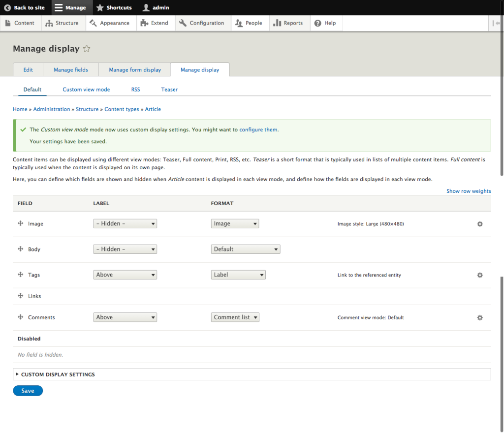Click the Disabled region heading
Image resolution: width=504 pixels, height=433 pixels.
[x=29, y=339]
